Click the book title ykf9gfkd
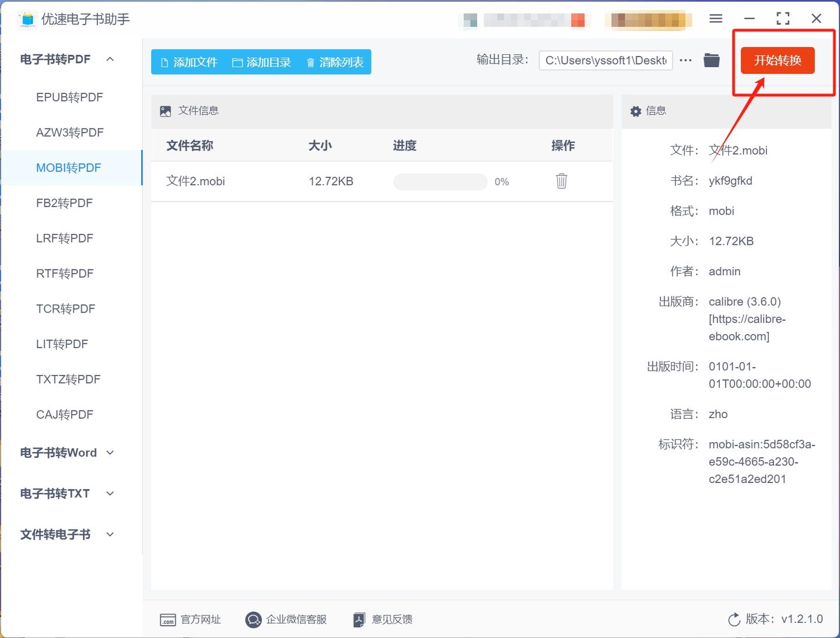The height and width of the screenshot is (638, 840). click(730, 181)
